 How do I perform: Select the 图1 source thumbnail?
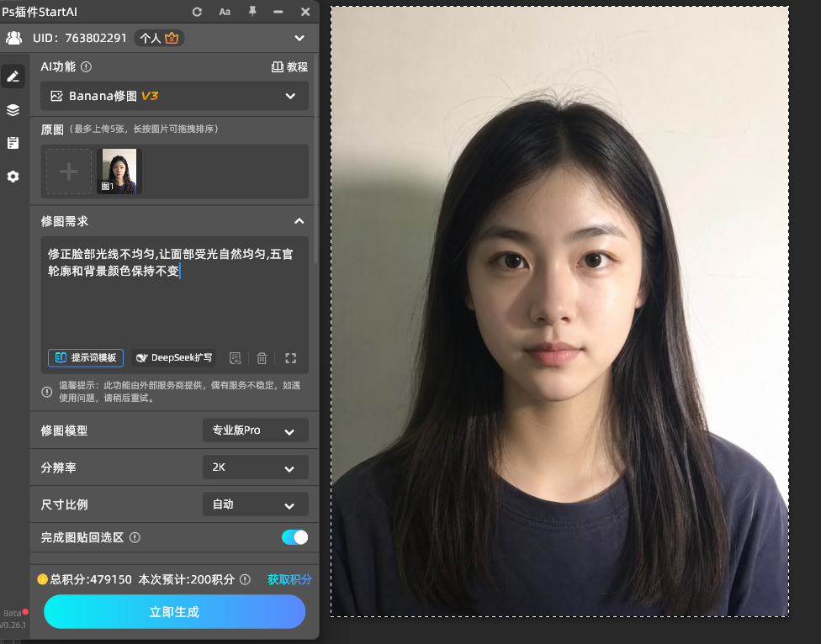[x=119, y=171]
